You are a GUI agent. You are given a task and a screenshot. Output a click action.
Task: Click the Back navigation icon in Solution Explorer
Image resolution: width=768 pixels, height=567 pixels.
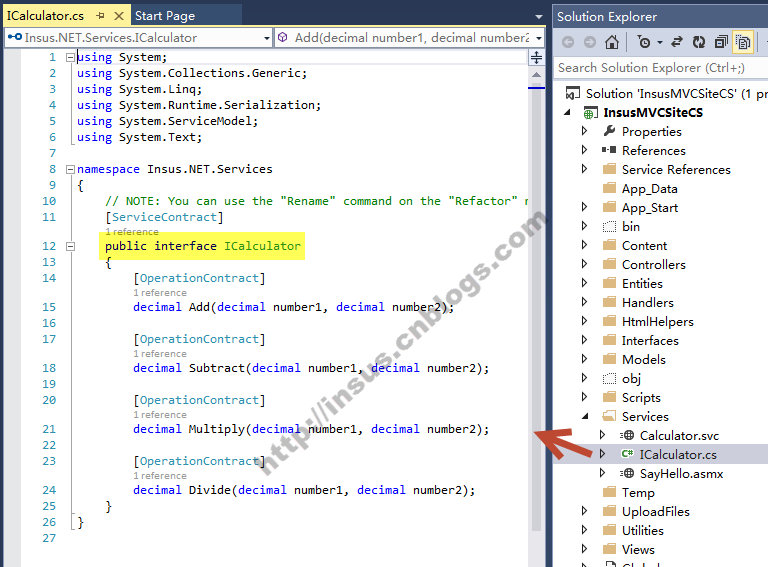(x=568, y=43)
